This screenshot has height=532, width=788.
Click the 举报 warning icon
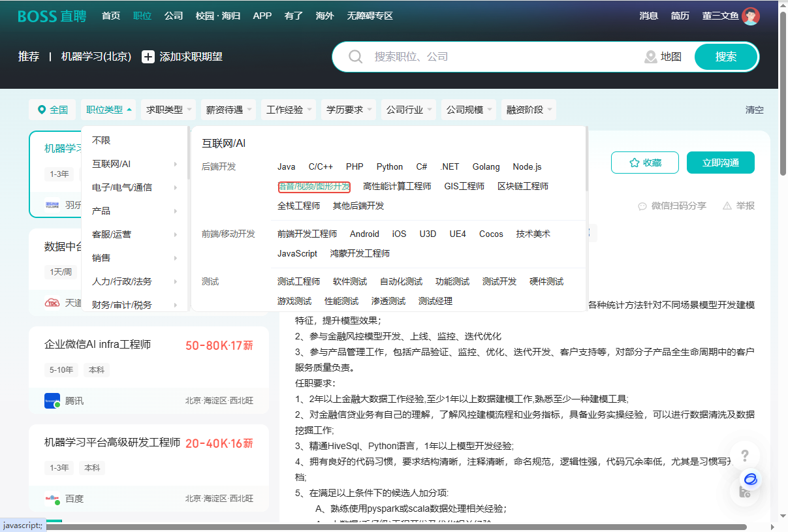point(727,206)
